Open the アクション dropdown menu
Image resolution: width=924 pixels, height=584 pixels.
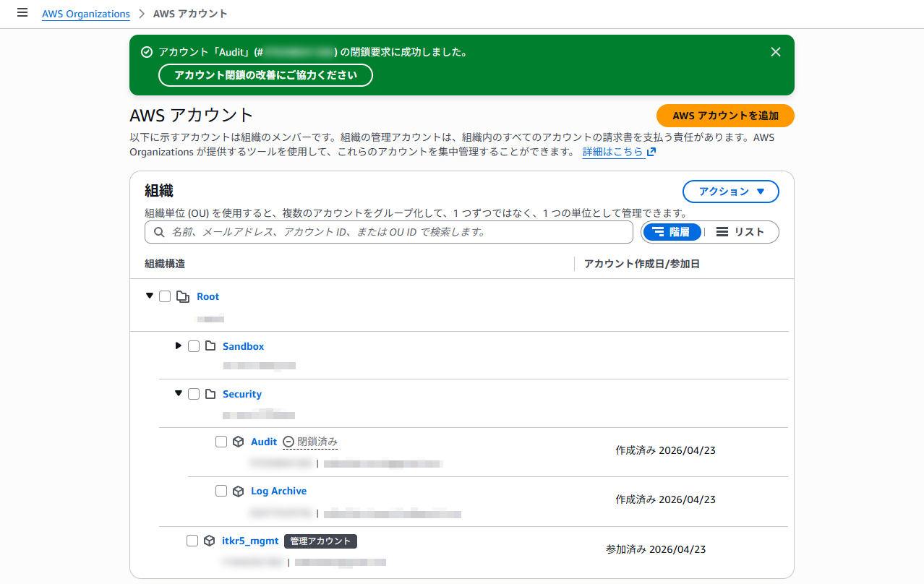pos(731,192)
